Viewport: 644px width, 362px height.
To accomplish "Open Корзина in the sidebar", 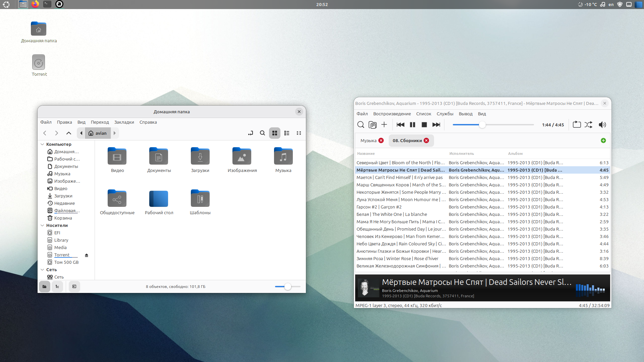I will point(63,218).
